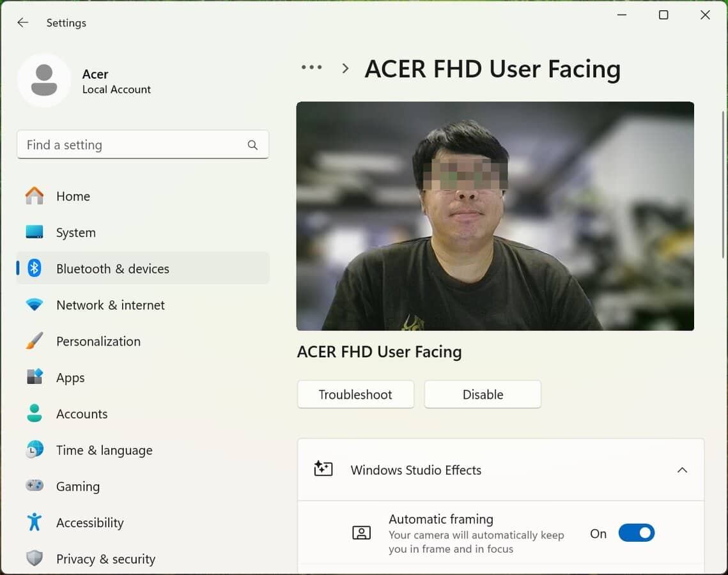Click the Privacy & security shield icon
Viewport: 728px width, 575px height.
coord(35,559)
